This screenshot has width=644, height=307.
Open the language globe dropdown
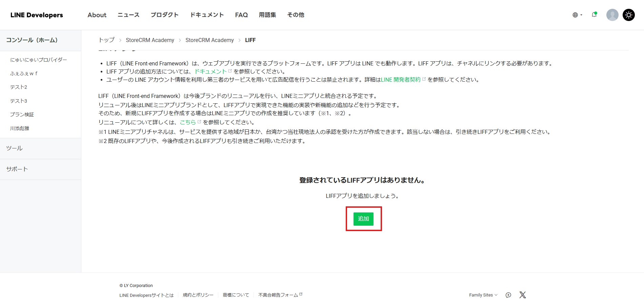pos(577,15)
